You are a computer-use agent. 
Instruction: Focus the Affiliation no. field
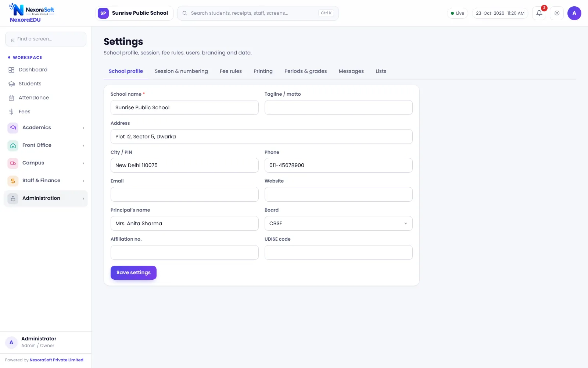pos(184,252)
